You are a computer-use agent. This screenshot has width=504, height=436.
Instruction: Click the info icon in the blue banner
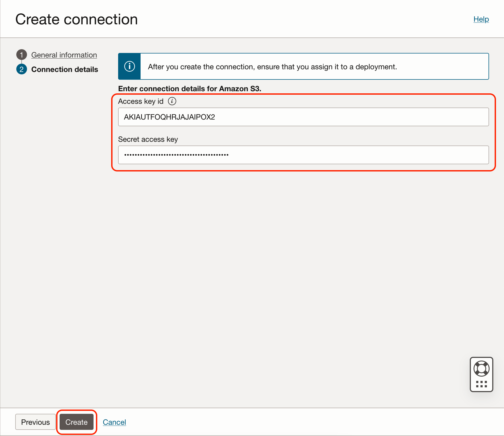[x=130, y=66]
